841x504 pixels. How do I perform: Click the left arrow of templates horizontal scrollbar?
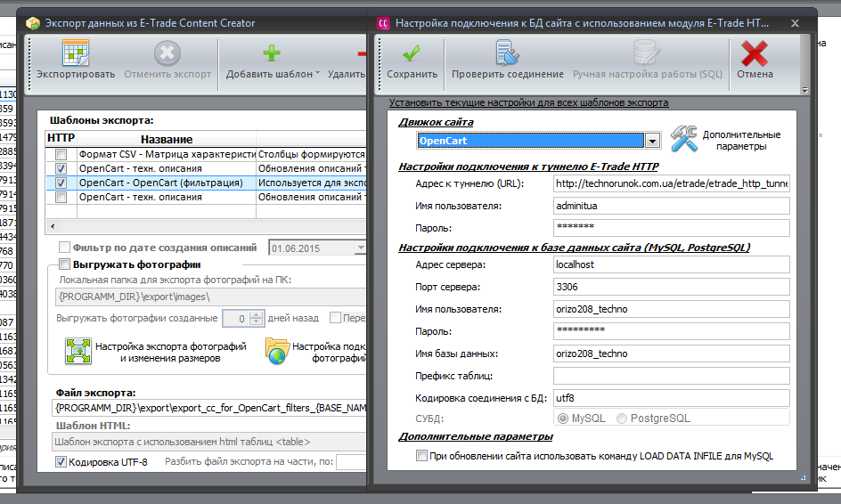(52, 226)
